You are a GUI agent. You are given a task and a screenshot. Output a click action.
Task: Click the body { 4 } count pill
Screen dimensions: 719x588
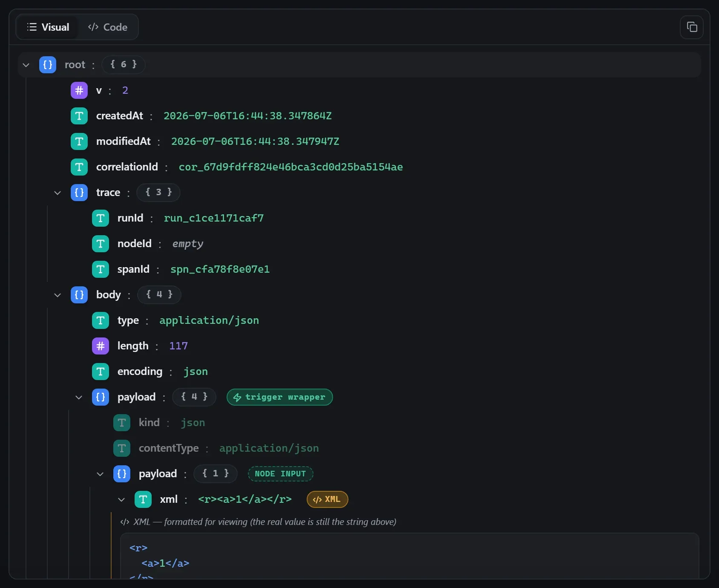[159, 295]
